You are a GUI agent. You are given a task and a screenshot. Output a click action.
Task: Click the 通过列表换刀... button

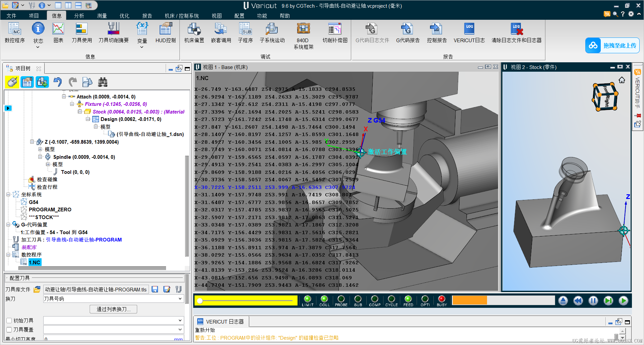click(113, 309)
